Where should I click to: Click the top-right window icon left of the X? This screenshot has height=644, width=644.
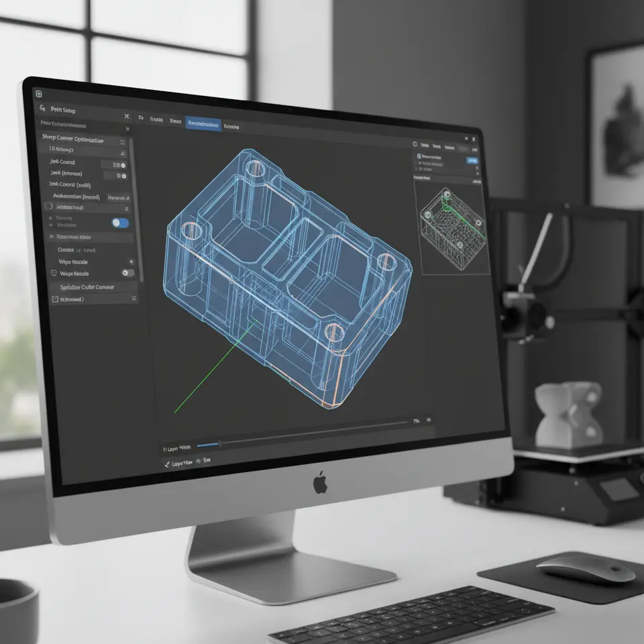(x=466, y=139)
